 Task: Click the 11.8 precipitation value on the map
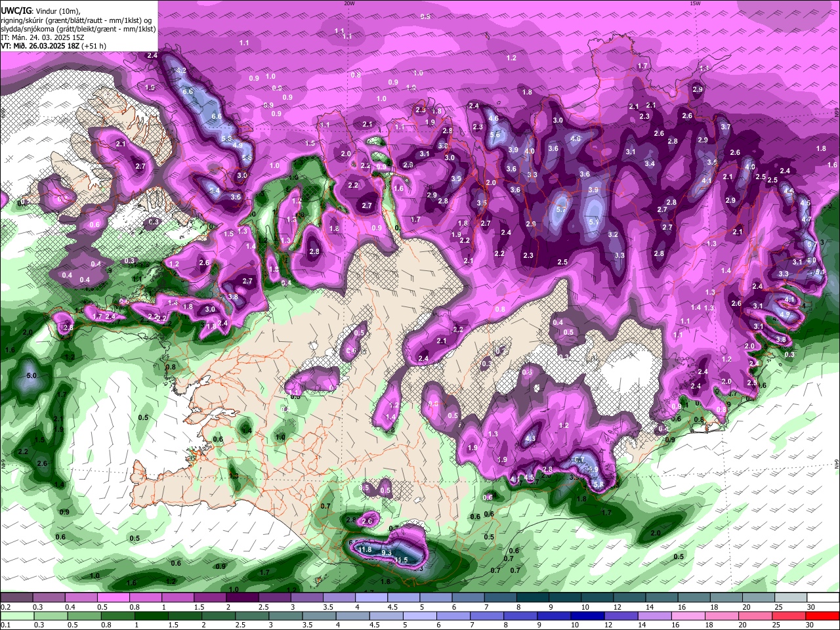point(365,549)
